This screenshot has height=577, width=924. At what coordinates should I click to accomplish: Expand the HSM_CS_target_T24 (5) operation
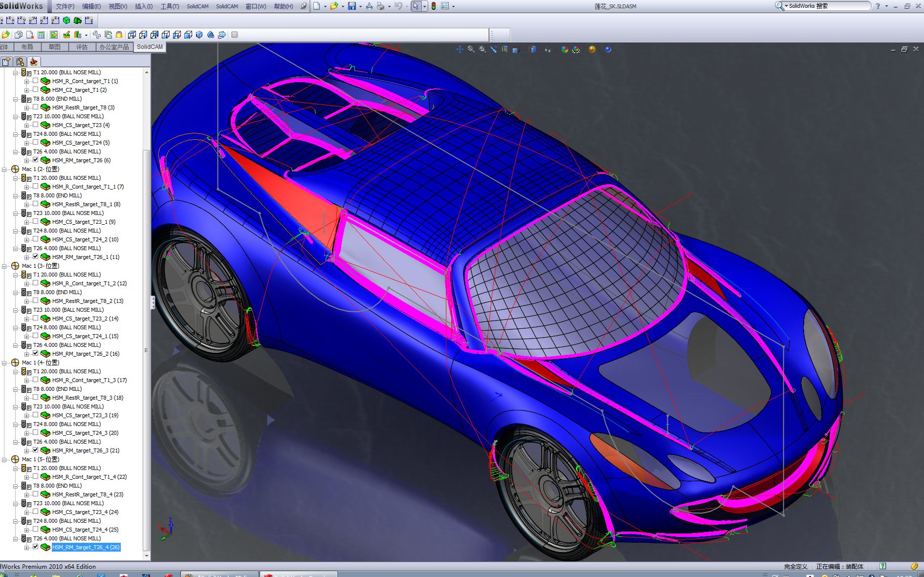tap(26, 143)
